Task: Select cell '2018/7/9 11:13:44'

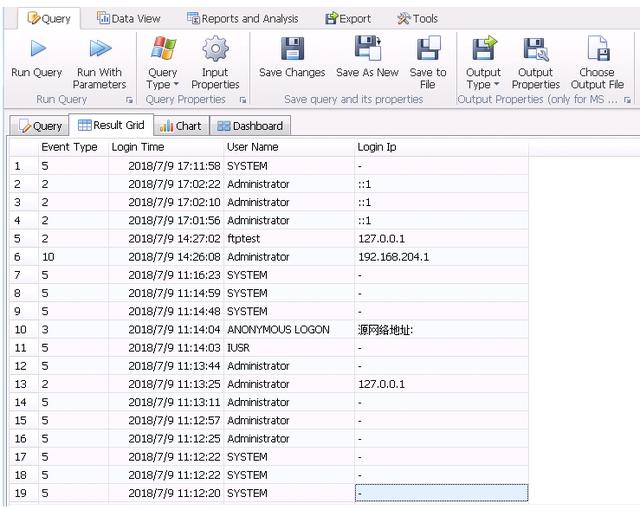Action: pos(166,366)
